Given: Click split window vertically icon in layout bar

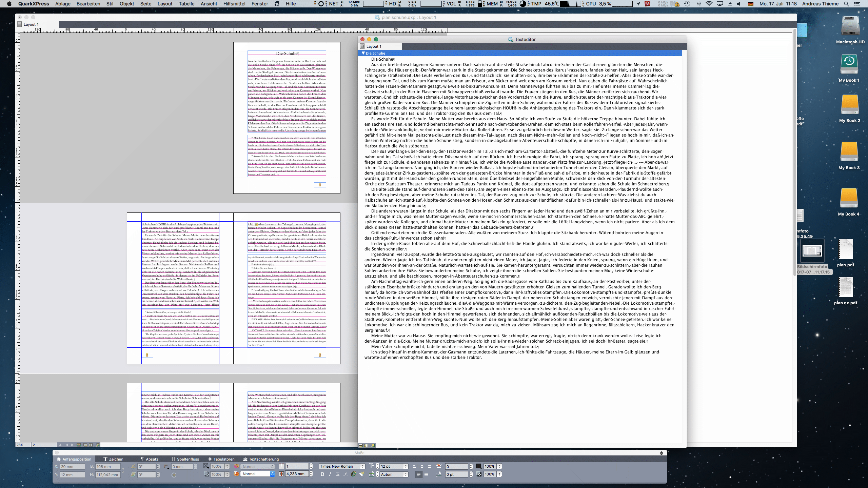Looking at the screenshot, I should (91, 445).
